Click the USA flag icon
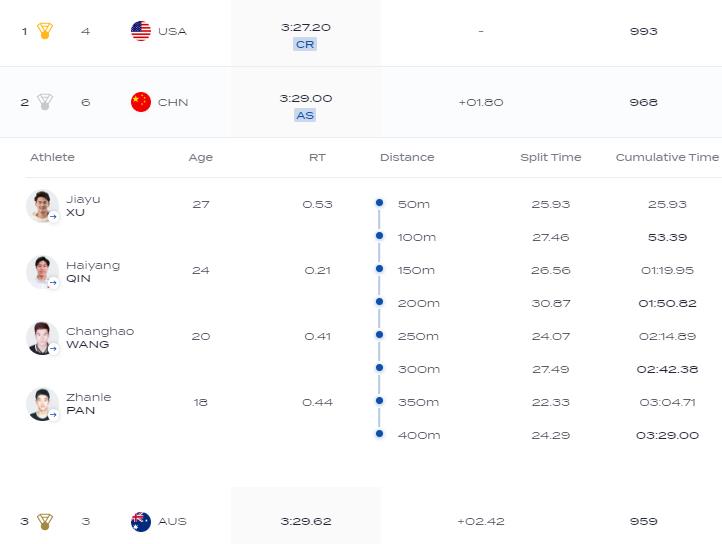 (x=141, y=31)
